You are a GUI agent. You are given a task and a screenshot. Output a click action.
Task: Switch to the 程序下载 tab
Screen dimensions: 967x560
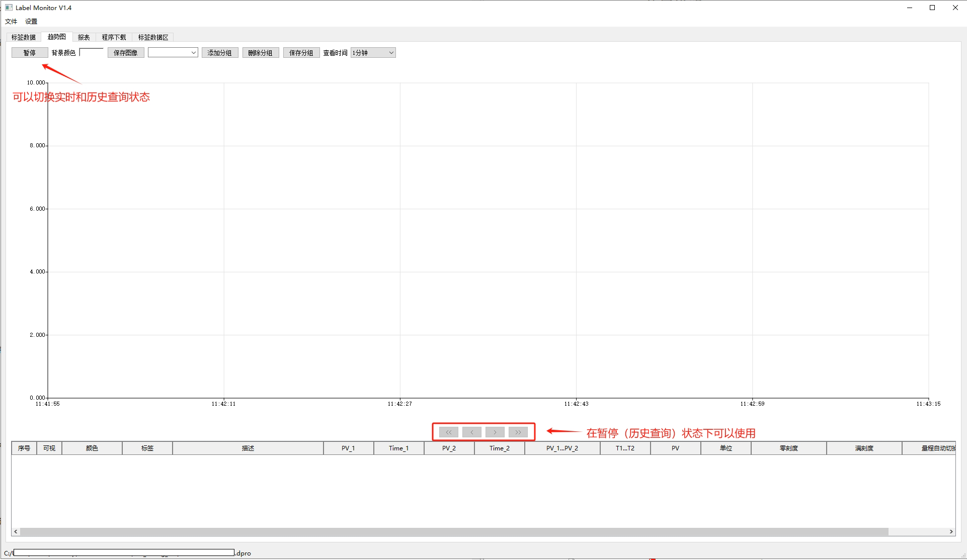point(114,37)
